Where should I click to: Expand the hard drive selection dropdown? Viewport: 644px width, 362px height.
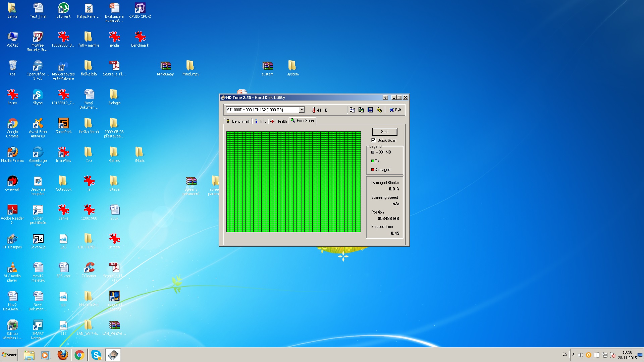302,110
